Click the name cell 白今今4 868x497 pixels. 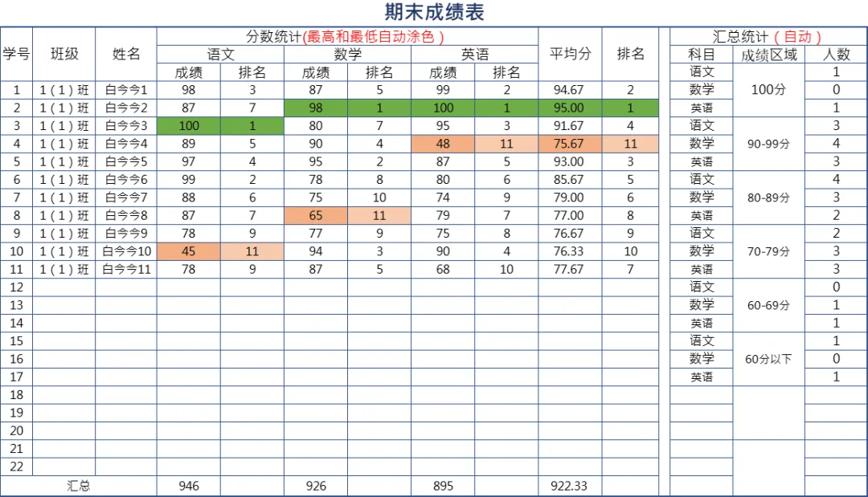click(126, 144)
